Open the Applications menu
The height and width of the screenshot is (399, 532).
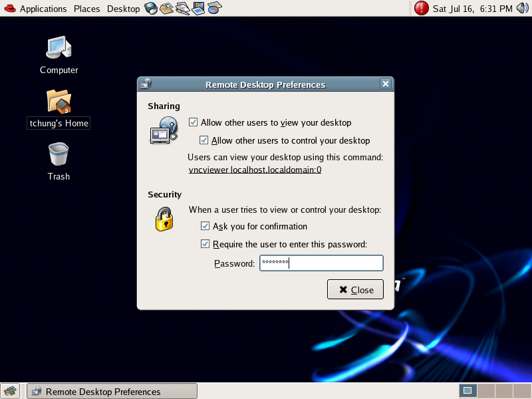43,9
